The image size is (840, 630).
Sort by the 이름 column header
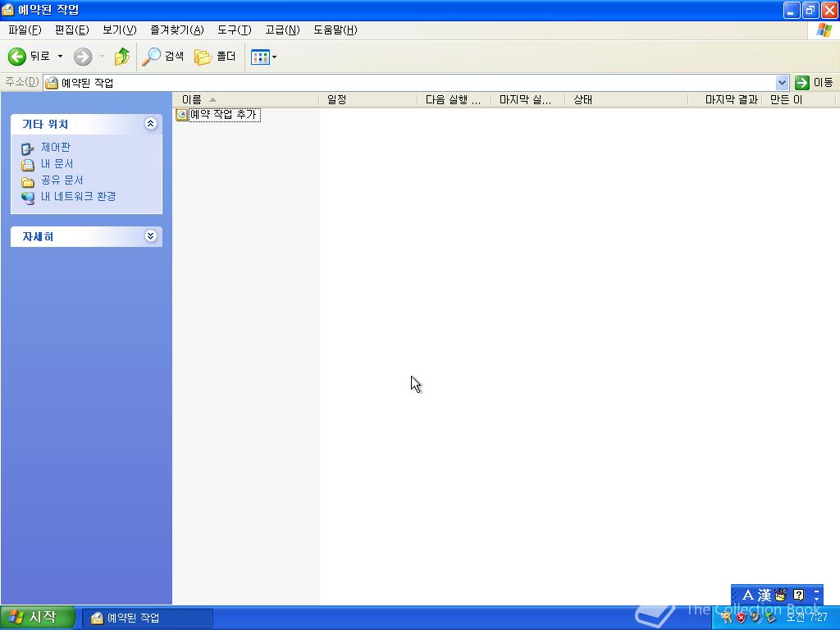pos(246,99)
